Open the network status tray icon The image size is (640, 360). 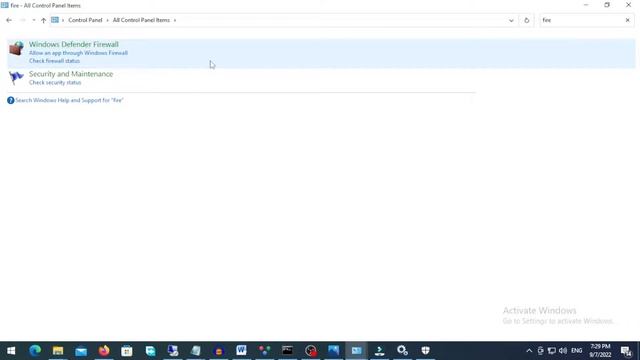(x=552, y=351)
